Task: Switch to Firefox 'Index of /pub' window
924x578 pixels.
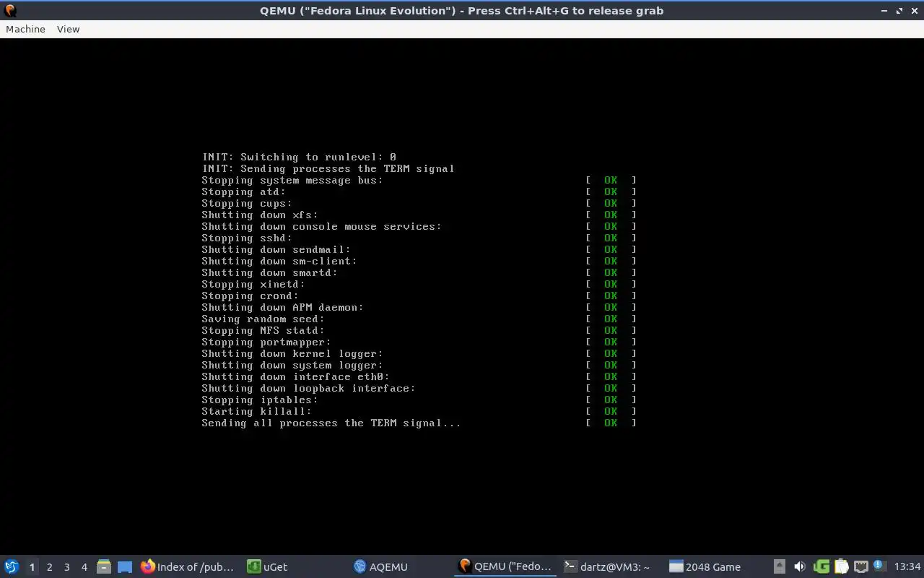Action: pyautogui.click(x=188, y=566)
